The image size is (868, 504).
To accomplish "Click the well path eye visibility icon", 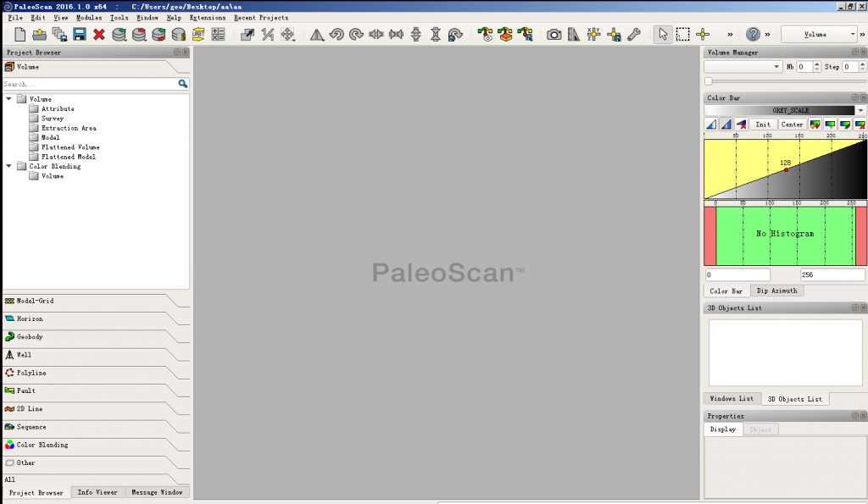I will [x=486, y=34].
